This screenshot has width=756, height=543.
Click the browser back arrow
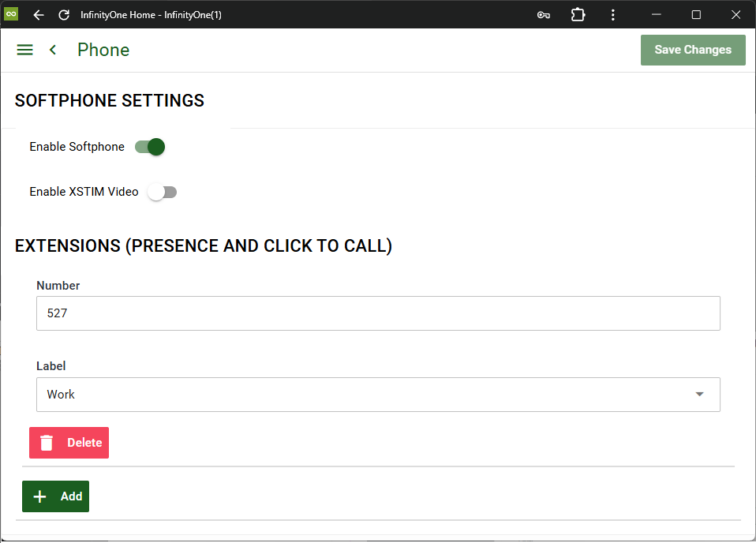click(x=39, y=15)
